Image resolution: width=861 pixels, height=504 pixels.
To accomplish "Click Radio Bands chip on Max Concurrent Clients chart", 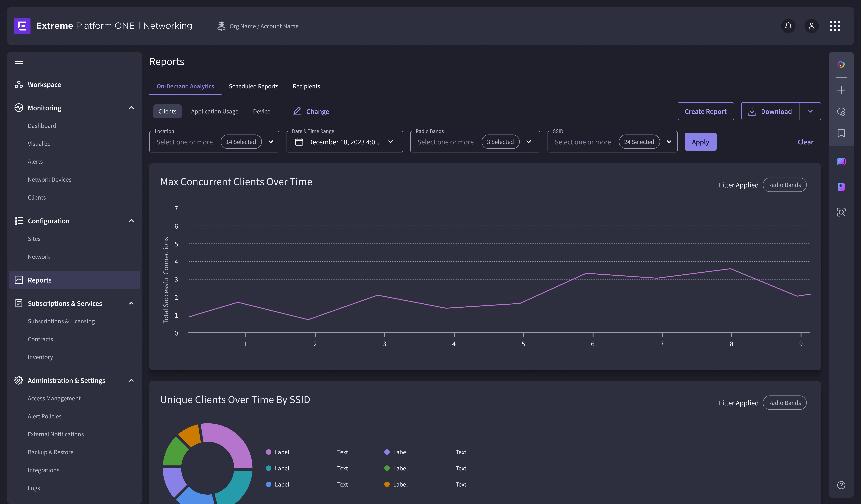I will 784,185.
